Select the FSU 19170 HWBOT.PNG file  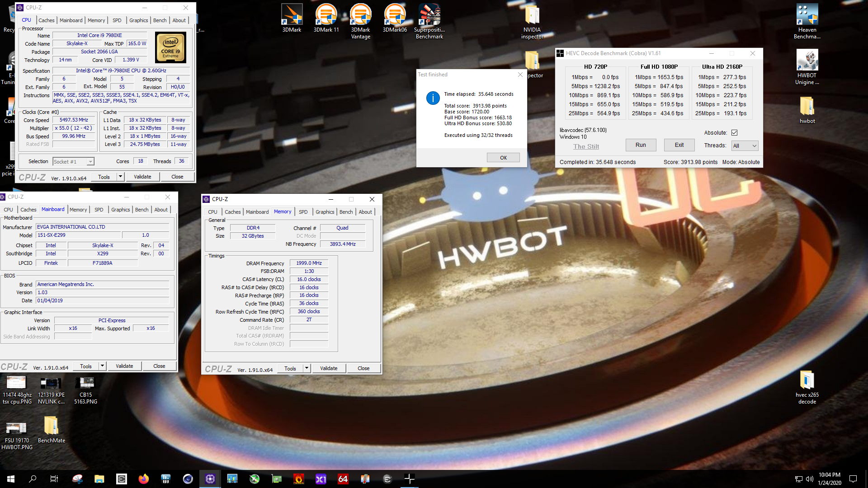coord(17,436)
